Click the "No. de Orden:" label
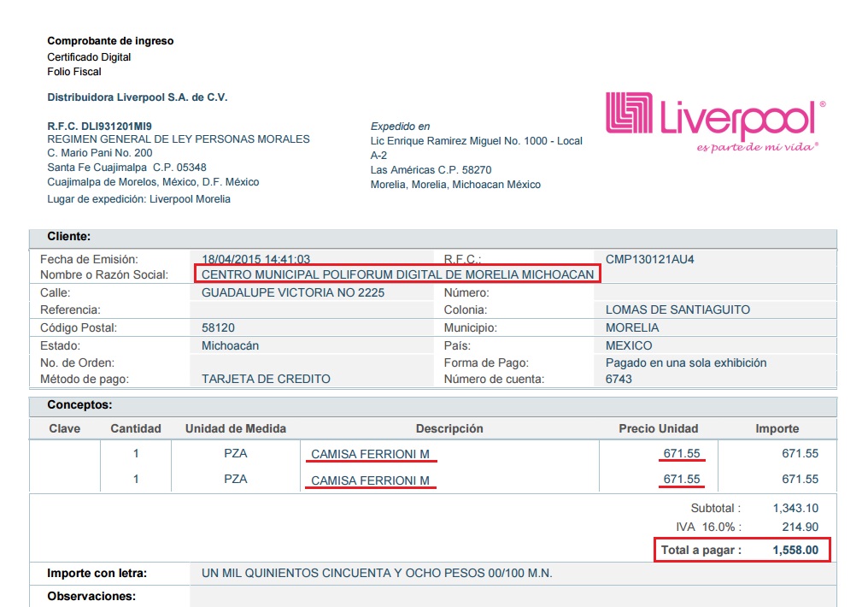Screen dimensions: 868x607 point(78,363)
